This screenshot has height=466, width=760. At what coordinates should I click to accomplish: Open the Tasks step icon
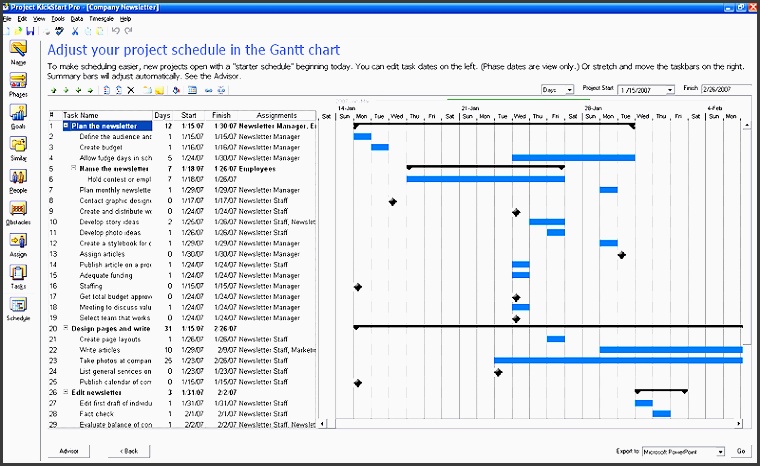click(18, 276)
